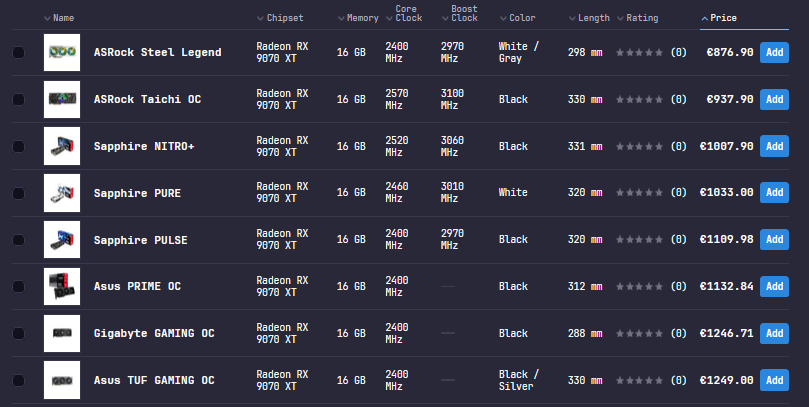Image resolution: width=809 pixels, height=407 pixels.
Task: Sort the list by the Color column
Action: coord(517,18)
